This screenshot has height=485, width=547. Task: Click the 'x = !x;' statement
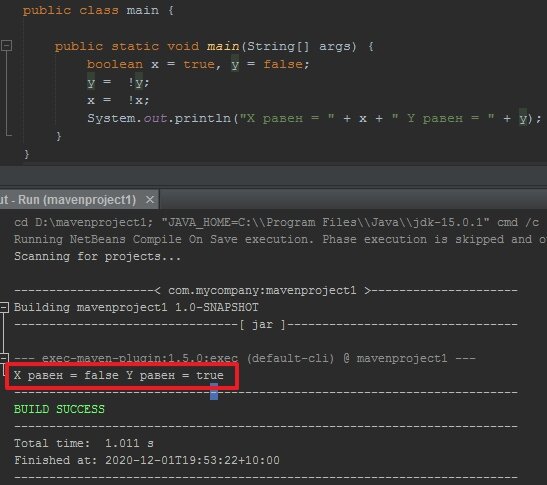coord(118,100)
